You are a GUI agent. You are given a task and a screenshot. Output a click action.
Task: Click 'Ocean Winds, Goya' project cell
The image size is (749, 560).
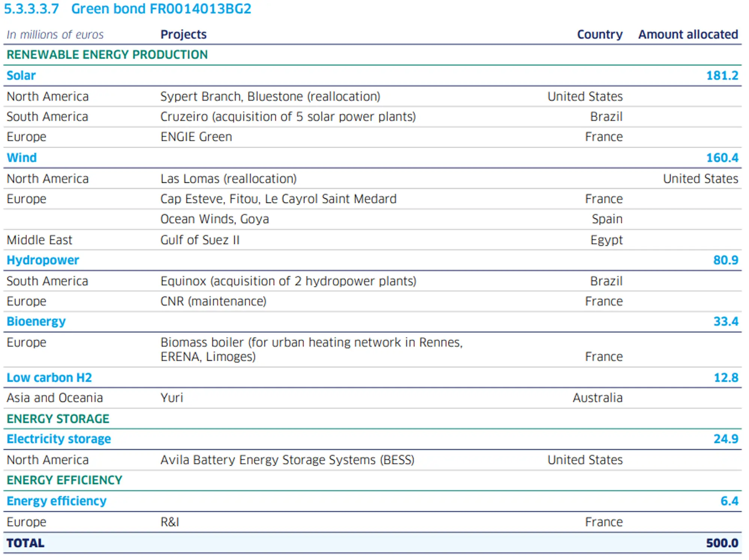tap(215, 219)
